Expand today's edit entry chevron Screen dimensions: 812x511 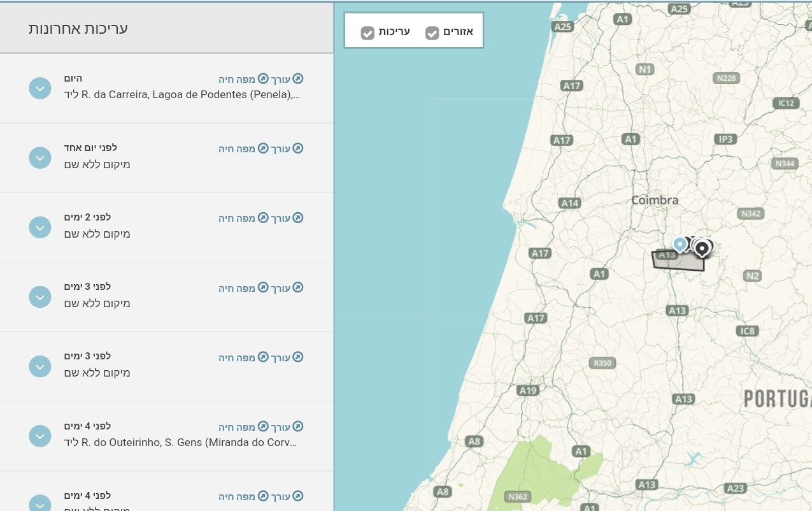40,88
